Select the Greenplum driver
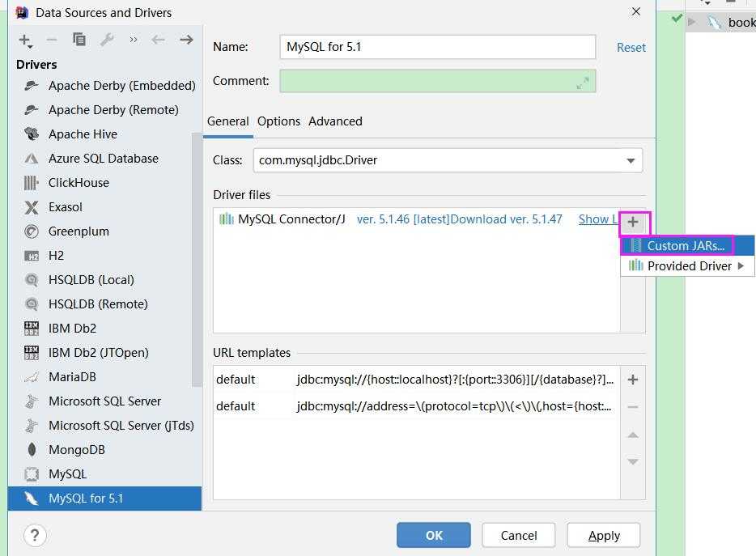The image size is (756, 556). tap(104, 231)
